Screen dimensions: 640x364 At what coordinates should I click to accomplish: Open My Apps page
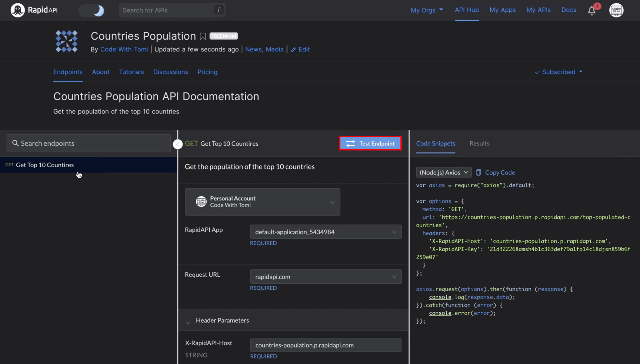click(502, 10)
